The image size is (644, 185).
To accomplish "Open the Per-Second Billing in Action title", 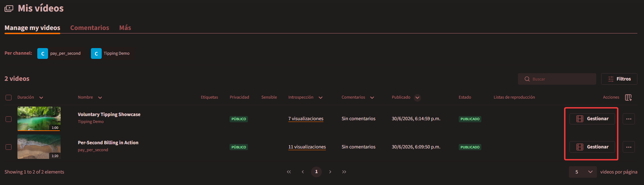I will (108, 143).
